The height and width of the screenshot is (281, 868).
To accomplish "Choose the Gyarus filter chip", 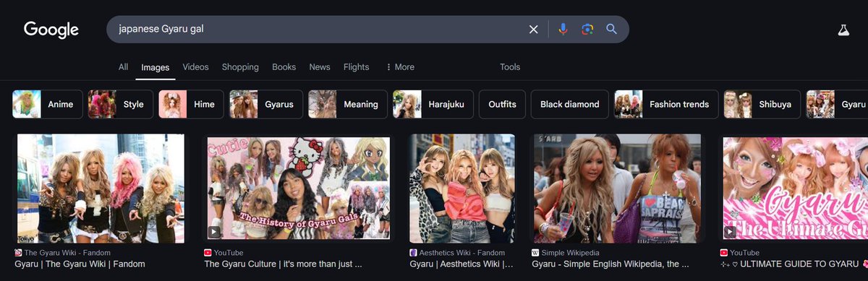I will (265, 104).
